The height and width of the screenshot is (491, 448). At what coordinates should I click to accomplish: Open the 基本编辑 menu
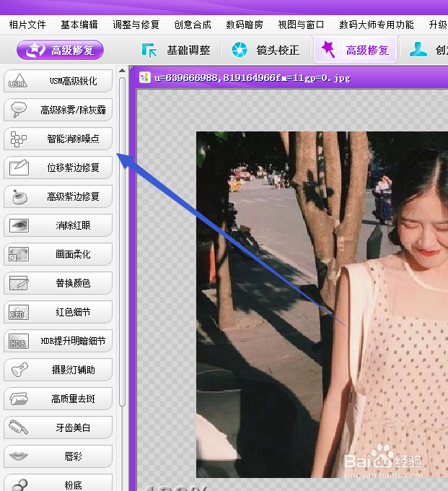[79, 25]
